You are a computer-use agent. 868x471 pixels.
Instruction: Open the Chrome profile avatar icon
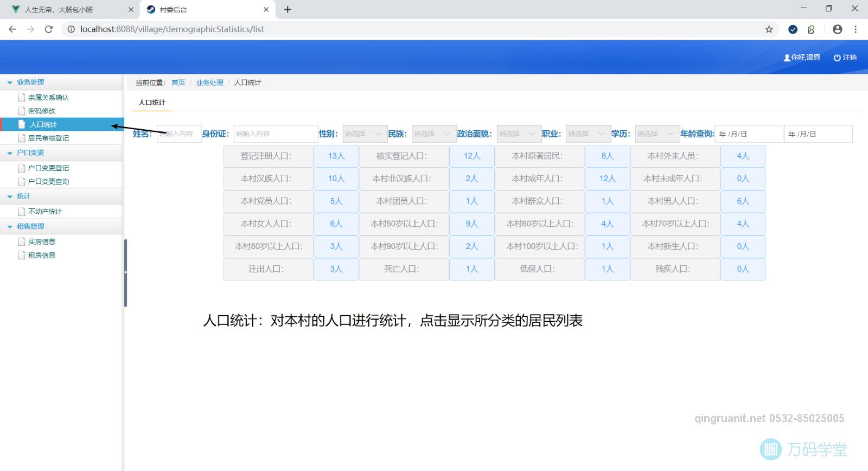tap(837, 29)
